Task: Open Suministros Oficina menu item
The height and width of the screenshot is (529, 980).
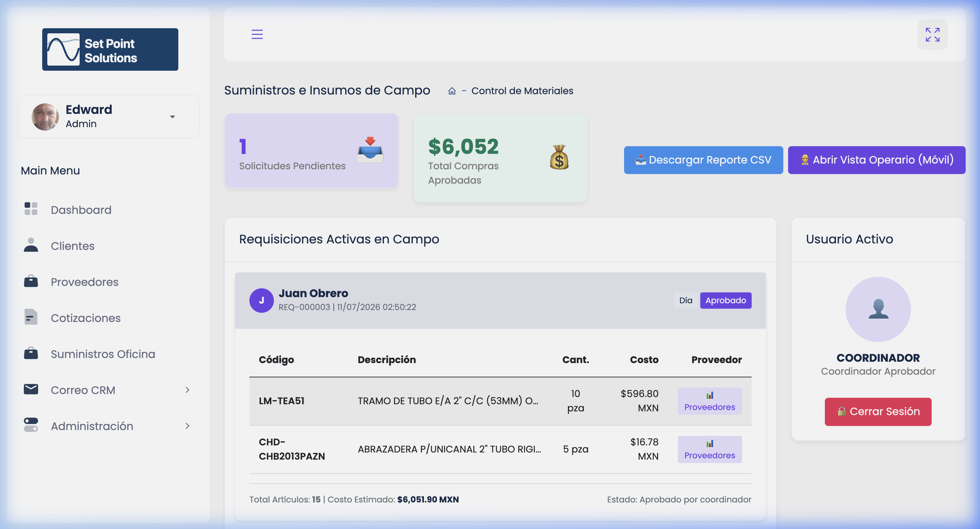Action: [x=103, y=354]
